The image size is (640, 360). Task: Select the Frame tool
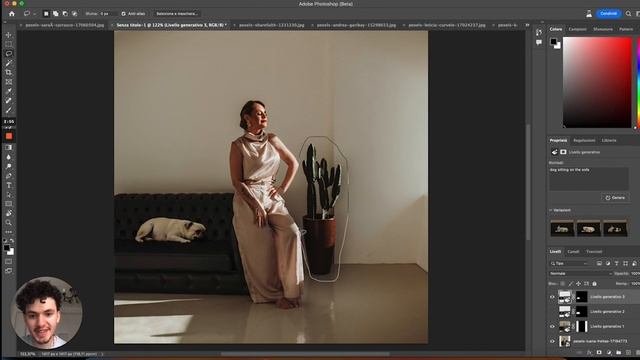(9, 82)
